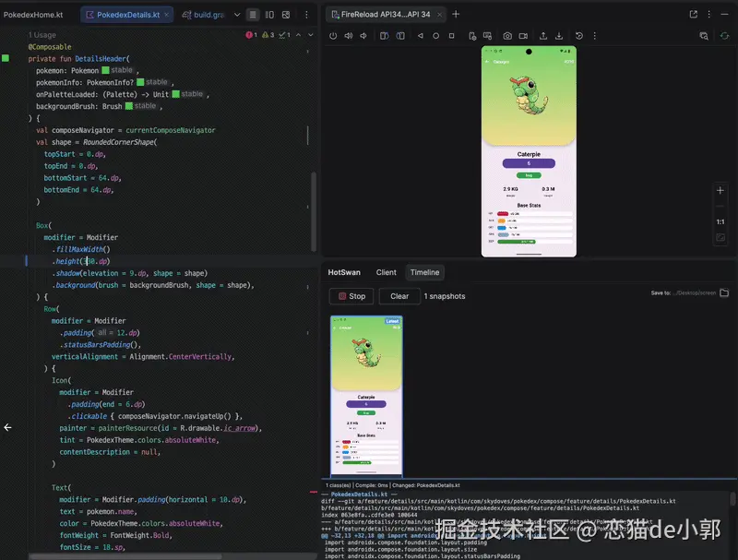
Task: Open the PokedexHome.kt editor tab
Action: (x=32, y=15)
